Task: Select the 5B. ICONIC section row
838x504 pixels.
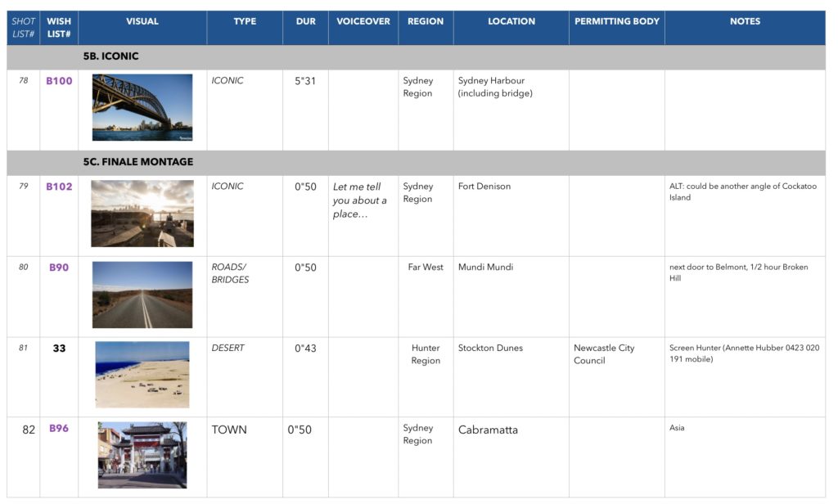Action: [x=416, y=56]
